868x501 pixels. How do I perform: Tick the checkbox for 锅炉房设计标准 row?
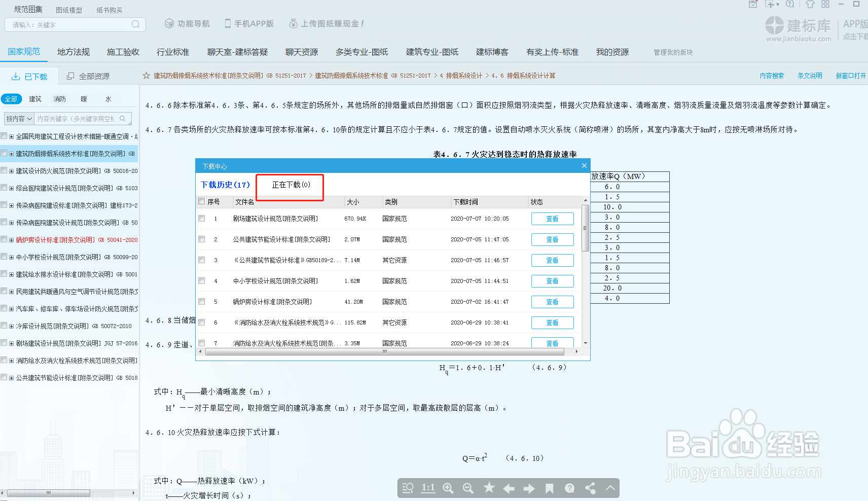pos(201,301)
